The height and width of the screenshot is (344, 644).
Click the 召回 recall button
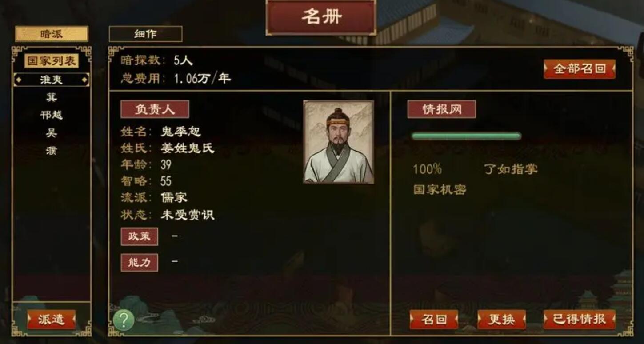[x=434, y=320]
